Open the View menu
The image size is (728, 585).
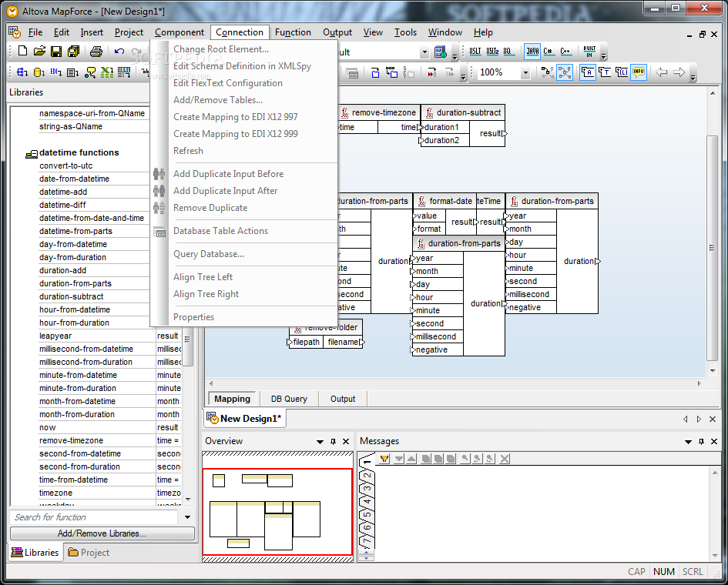[373, 32]
